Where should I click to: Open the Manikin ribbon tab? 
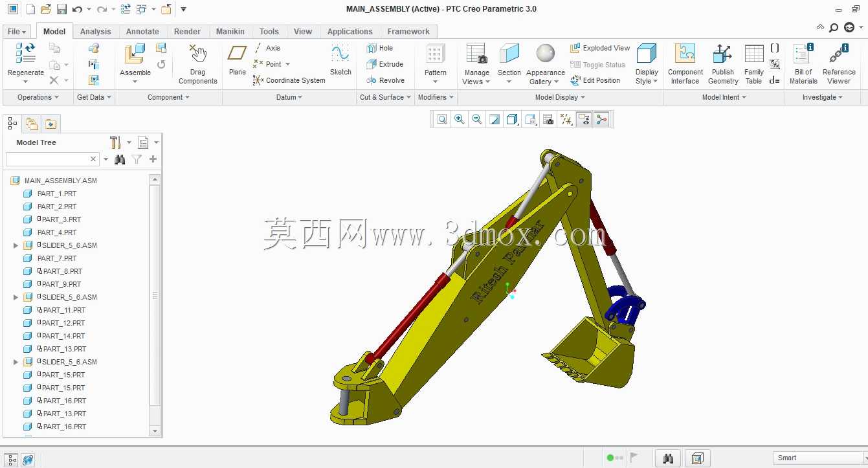coord(230,31)
